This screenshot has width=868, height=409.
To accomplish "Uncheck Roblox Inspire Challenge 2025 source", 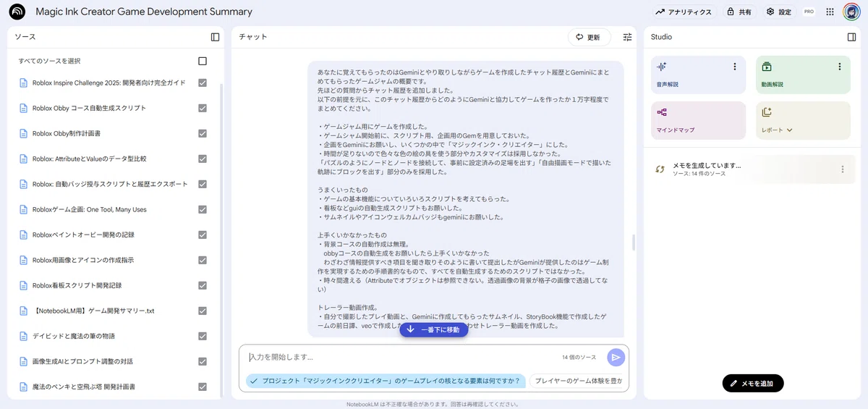I will coord(203,83).
